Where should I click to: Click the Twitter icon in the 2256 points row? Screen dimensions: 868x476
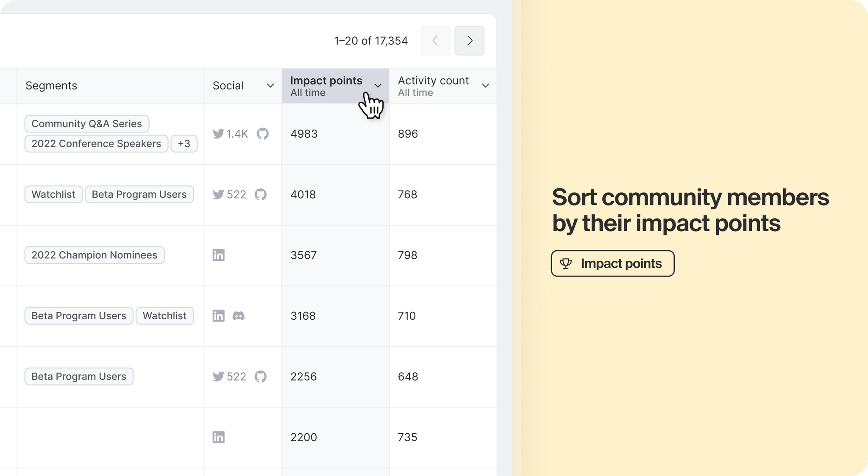click(218, 376)
